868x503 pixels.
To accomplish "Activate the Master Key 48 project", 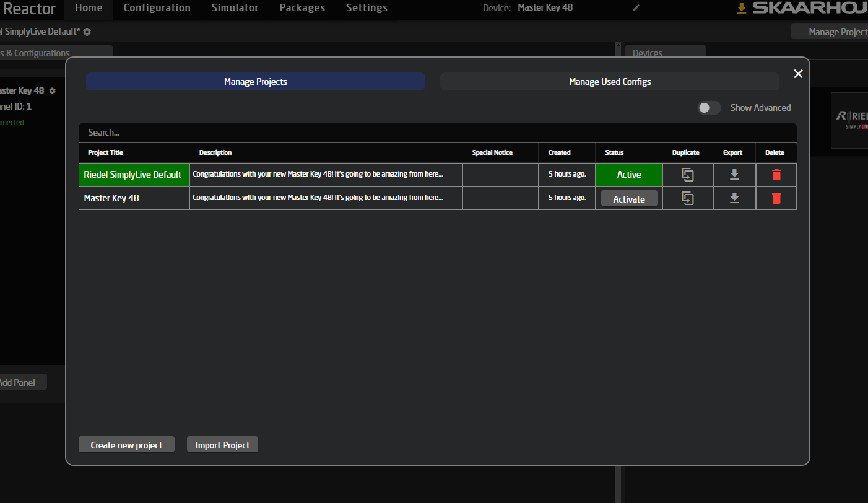I will [x=629, y=199].
